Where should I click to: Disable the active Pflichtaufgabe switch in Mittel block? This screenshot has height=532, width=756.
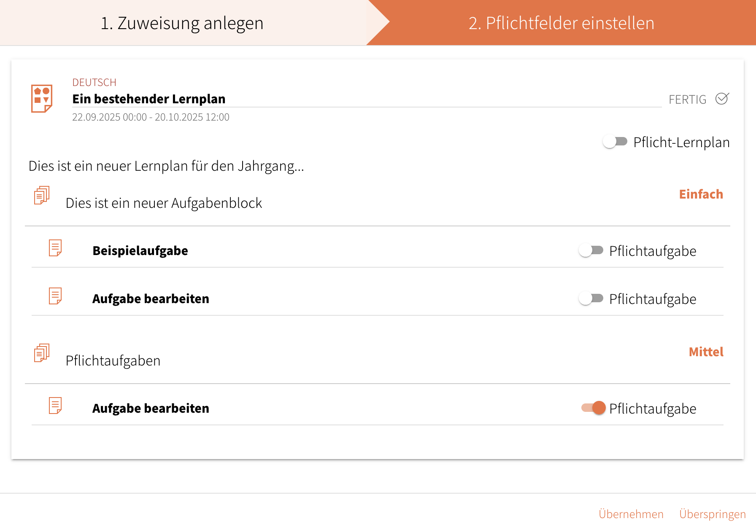click(594, 408)
